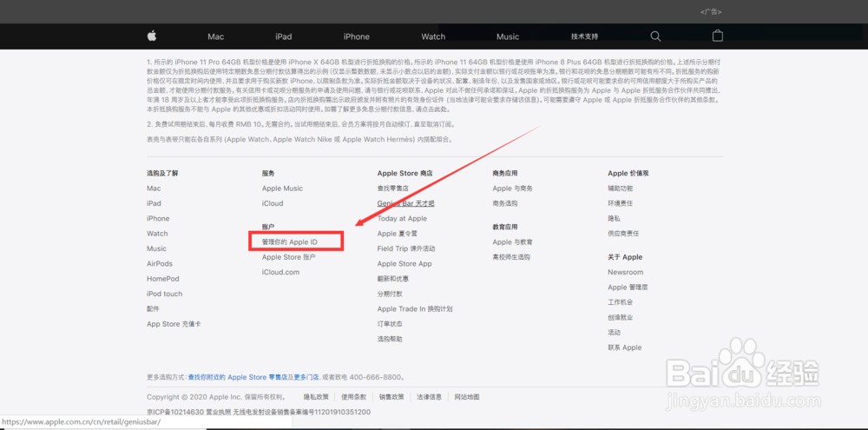The image size is (868, 430).
Task: Open the iCloud.com link
Action: click(x=280, y=272)
